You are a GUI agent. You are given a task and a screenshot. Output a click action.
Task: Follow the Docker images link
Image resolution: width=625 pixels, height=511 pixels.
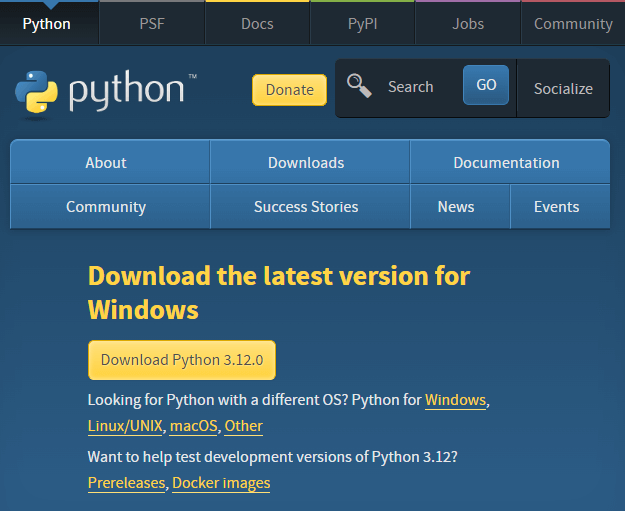coord(221,483)
